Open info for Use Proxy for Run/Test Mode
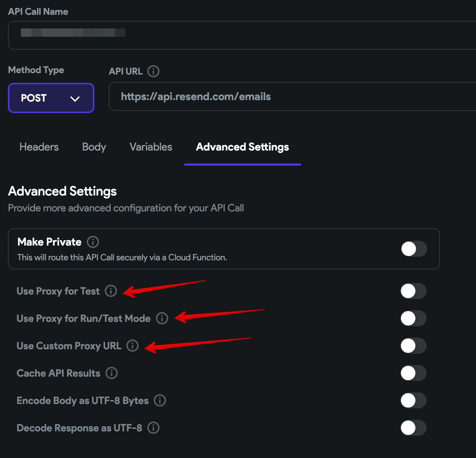Viewport: 476px width, 458px height. pyautogui.click(x=162, y=318)
